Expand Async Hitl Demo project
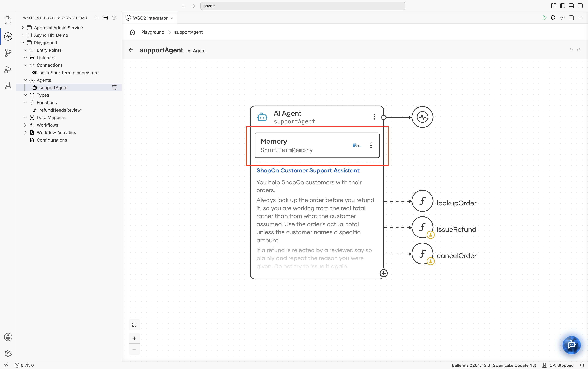Screen dimensions: 588x369 [23, 35]
